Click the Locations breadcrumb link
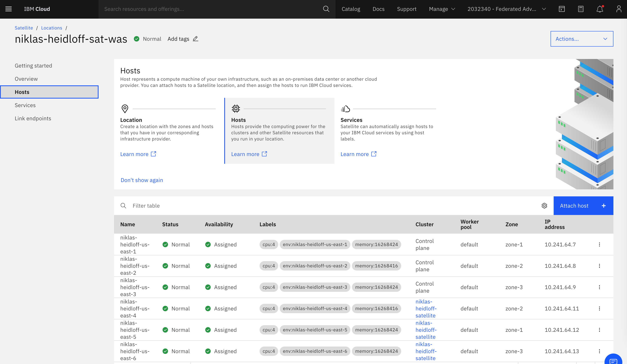This screenshot has height=364, width=627. click(51, 28)
